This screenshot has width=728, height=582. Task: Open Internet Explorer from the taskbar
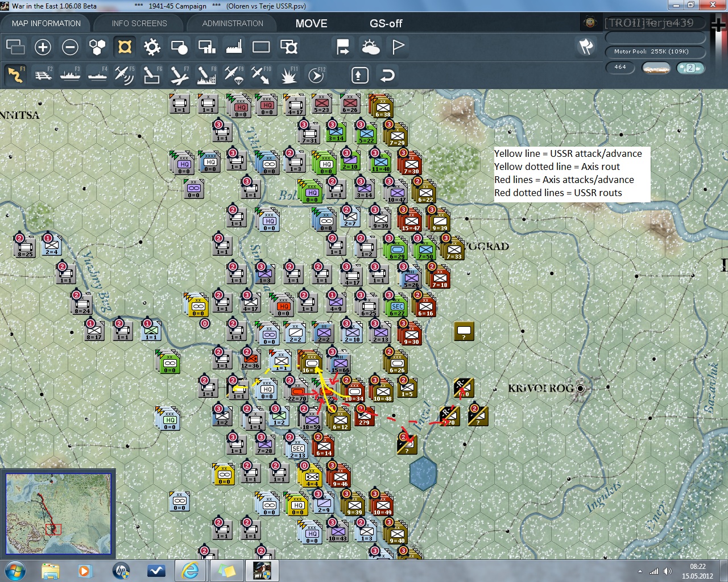(190, 570)
